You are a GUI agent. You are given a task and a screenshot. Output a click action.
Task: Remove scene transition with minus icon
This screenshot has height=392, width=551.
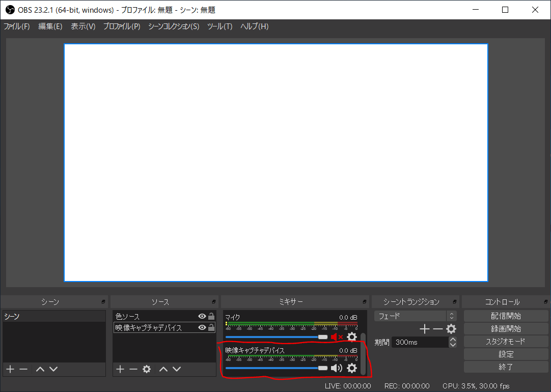coord(437,329)
